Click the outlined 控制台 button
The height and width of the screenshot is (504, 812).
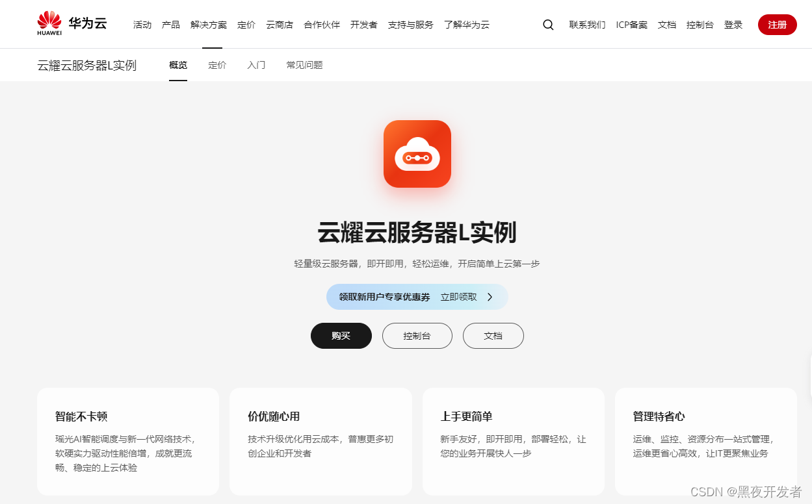click(417, 336)
